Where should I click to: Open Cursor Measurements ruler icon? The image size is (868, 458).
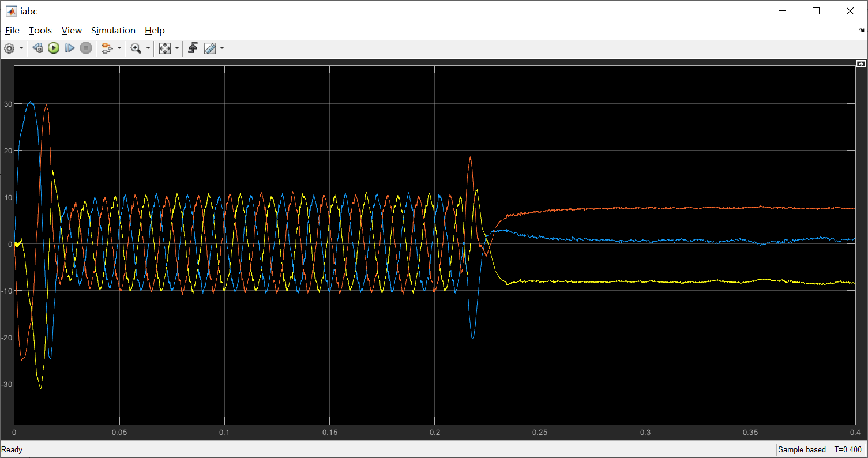coord(210,48)
